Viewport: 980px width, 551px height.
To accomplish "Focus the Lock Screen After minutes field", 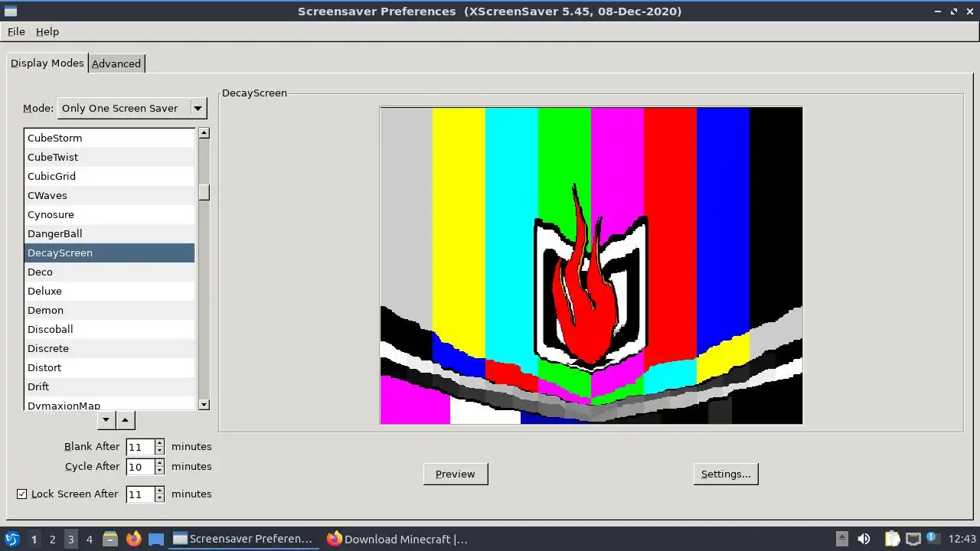I will [140, 494].
